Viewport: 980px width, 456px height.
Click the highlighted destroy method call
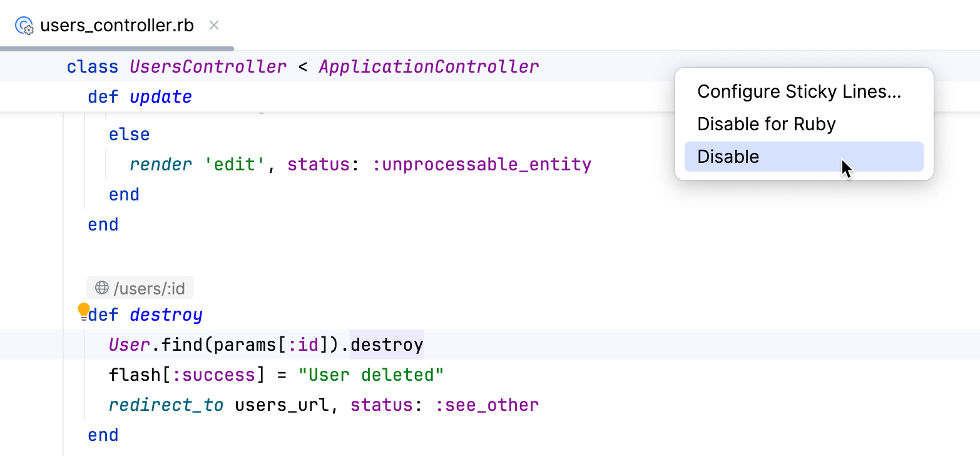(386, 344)
